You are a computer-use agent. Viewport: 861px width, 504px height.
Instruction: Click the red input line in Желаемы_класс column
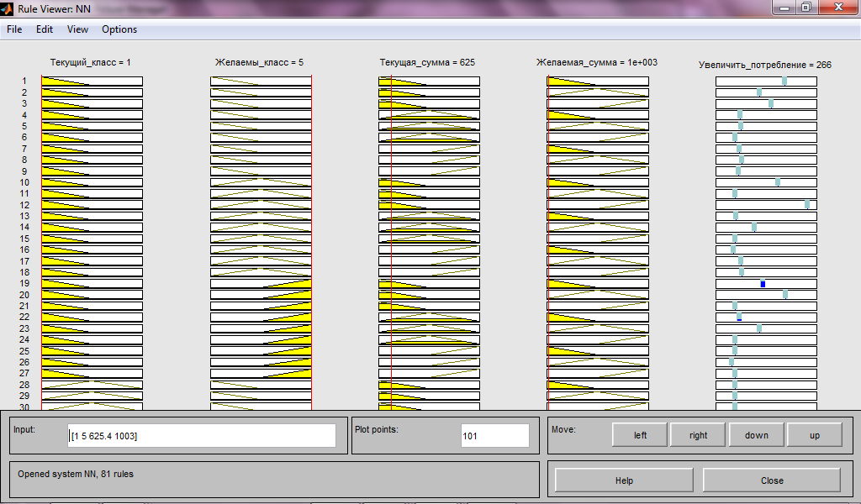(311, 241)
